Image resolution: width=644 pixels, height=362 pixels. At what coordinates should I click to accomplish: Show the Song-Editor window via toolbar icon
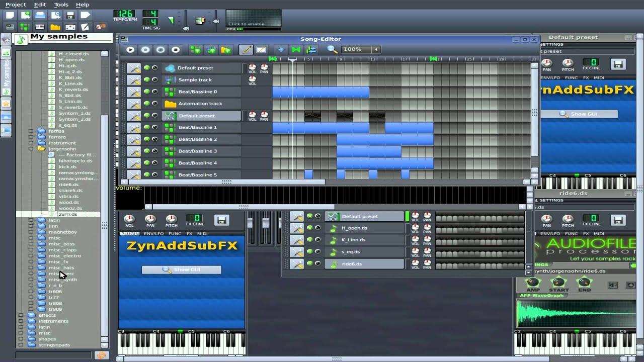tap(10, 27)
